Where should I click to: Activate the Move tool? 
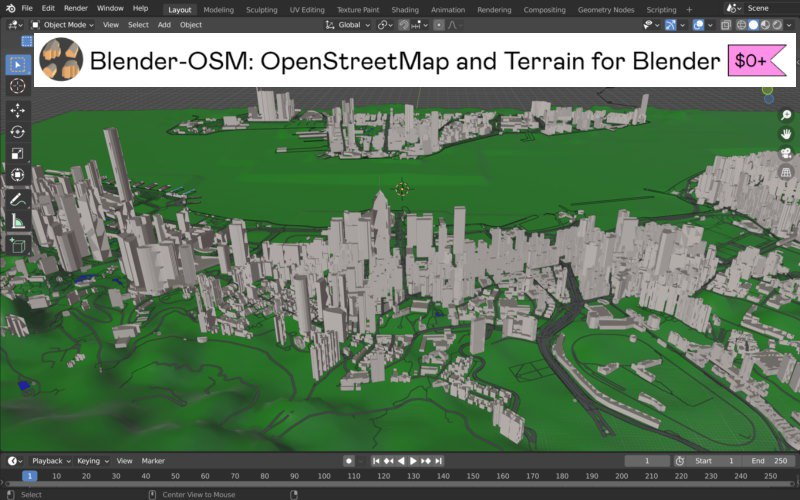coord(18,110)
